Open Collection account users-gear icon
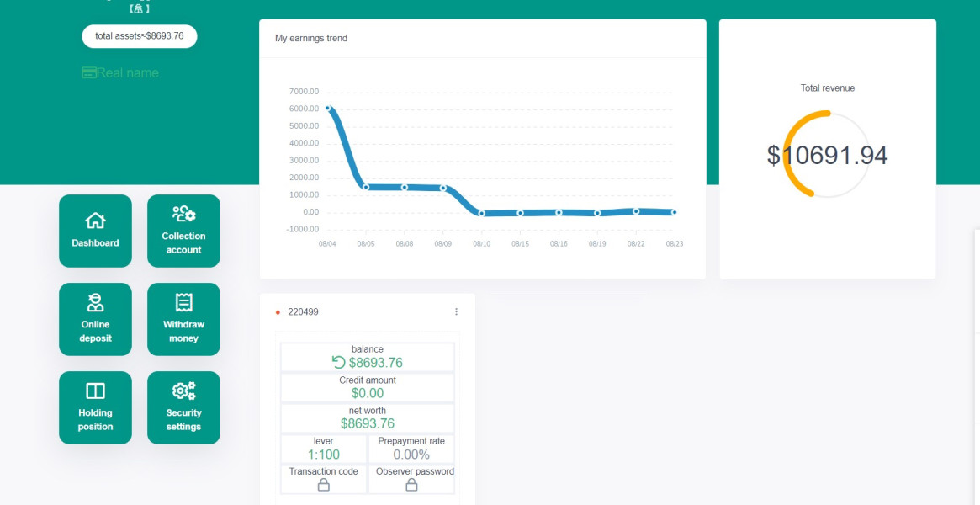Screen dimensions: 980x505 183,215
